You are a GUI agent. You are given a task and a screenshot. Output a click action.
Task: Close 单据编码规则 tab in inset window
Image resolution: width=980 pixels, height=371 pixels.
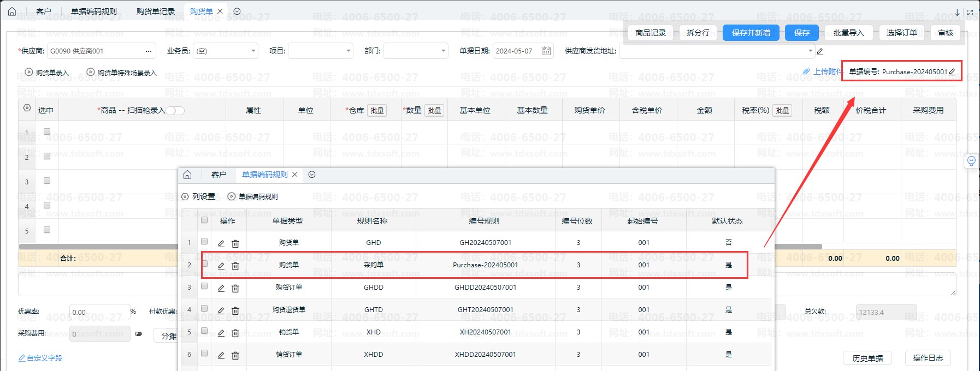click(x=294, y=175)
